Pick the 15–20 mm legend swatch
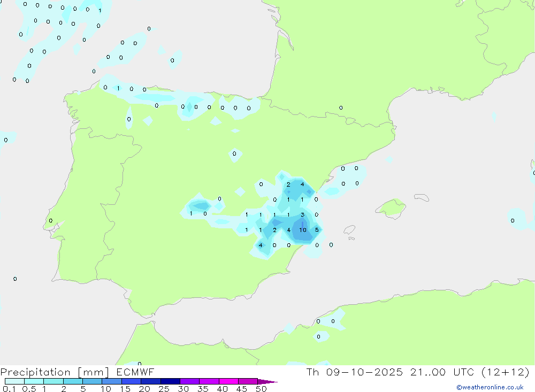This screenshot has width=535, height=392. [x=131, y=381]
